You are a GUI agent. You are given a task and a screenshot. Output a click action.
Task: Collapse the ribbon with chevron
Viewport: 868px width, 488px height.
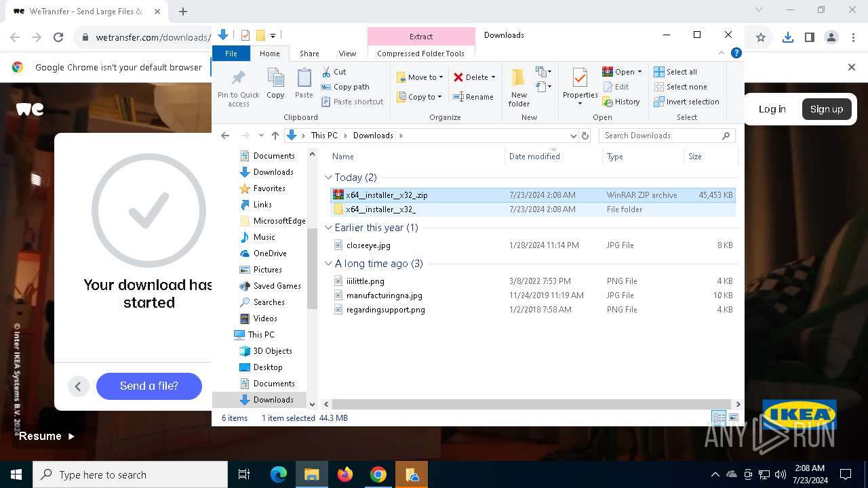[722, 53]
